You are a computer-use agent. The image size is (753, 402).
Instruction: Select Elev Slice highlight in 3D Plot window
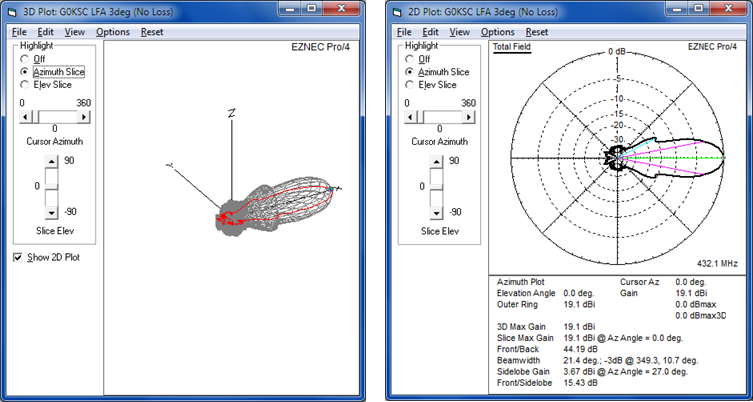(25, 85)
